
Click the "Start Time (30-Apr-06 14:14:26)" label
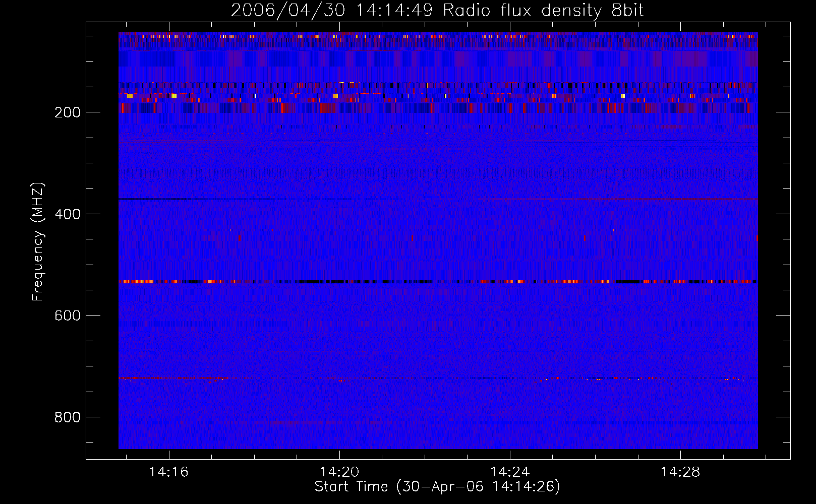(437, 487)
